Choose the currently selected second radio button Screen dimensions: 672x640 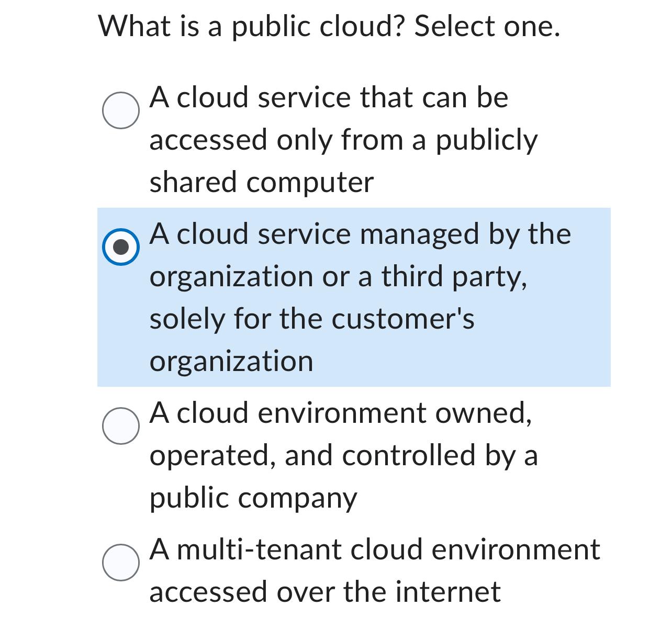pyautogui.click(x=121, y=247)
